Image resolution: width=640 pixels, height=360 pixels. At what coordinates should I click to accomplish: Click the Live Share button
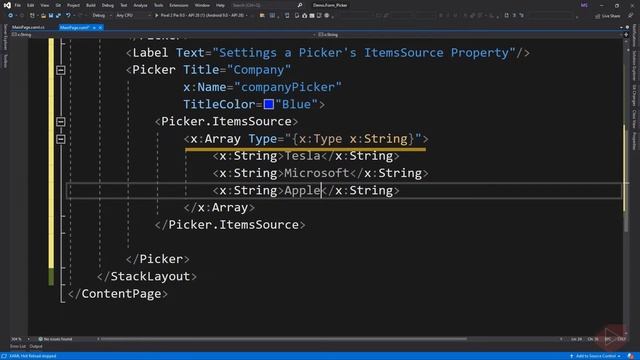(607, 16)
